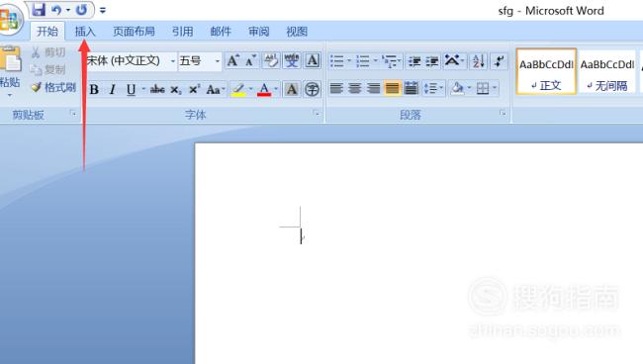
Task: Open the 宋体 font name combo box
Action: [x=132, y=61]
